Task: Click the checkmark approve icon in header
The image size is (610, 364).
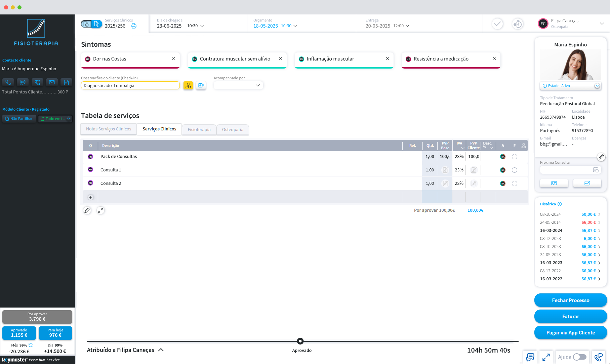Action: coord(497,24)
